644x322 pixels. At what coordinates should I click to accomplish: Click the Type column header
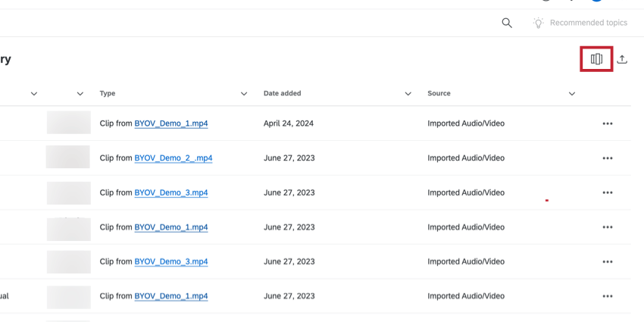pyautogui.click(x=108, y=94)
